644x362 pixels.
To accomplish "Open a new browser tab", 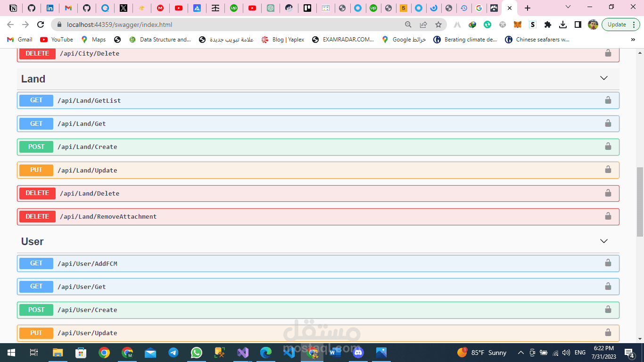I will [x=528, y=8].
